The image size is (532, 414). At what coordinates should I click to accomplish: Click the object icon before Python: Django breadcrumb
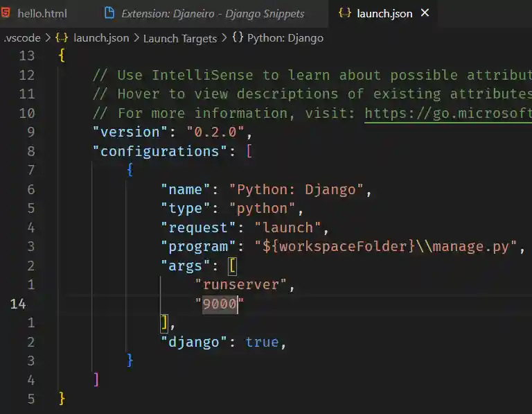click(x=238, y=38)
